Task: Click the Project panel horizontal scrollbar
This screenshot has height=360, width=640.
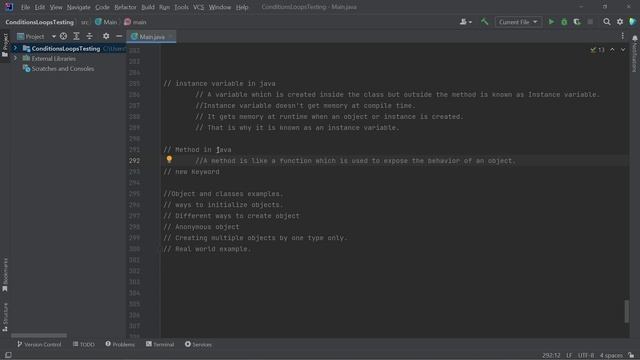Action: (x=39, y=335)
